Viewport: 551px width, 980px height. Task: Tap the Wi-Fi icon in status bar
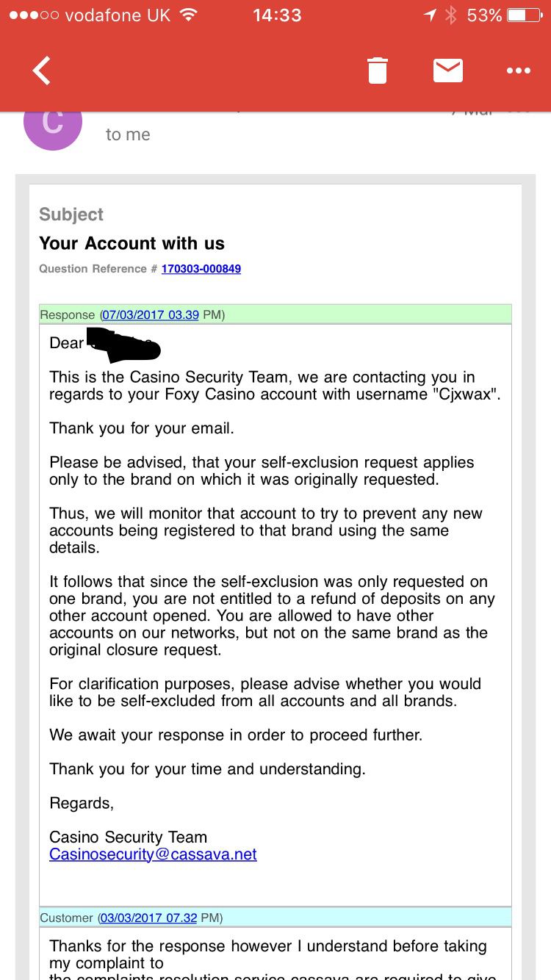coord(189,15)
